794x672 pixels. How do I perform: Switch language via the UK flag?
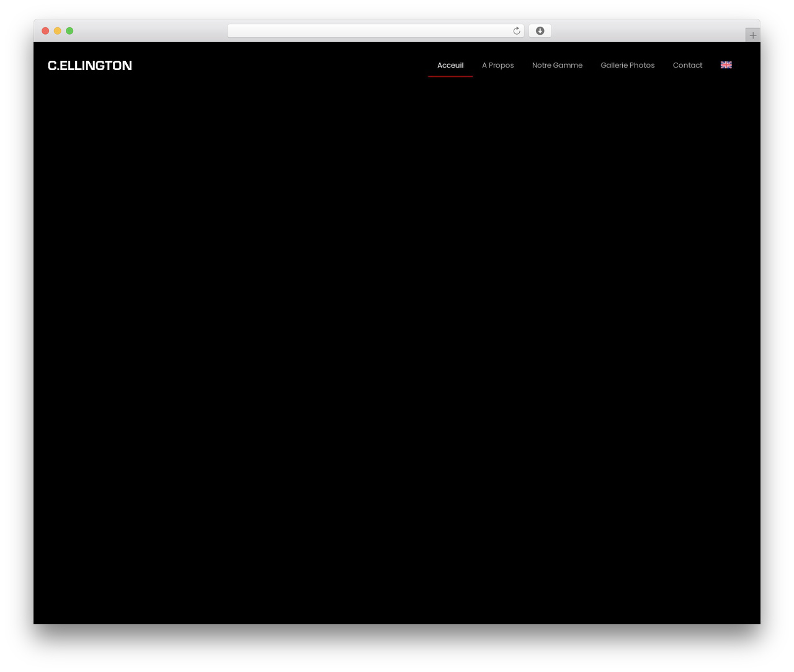(726, 65)
